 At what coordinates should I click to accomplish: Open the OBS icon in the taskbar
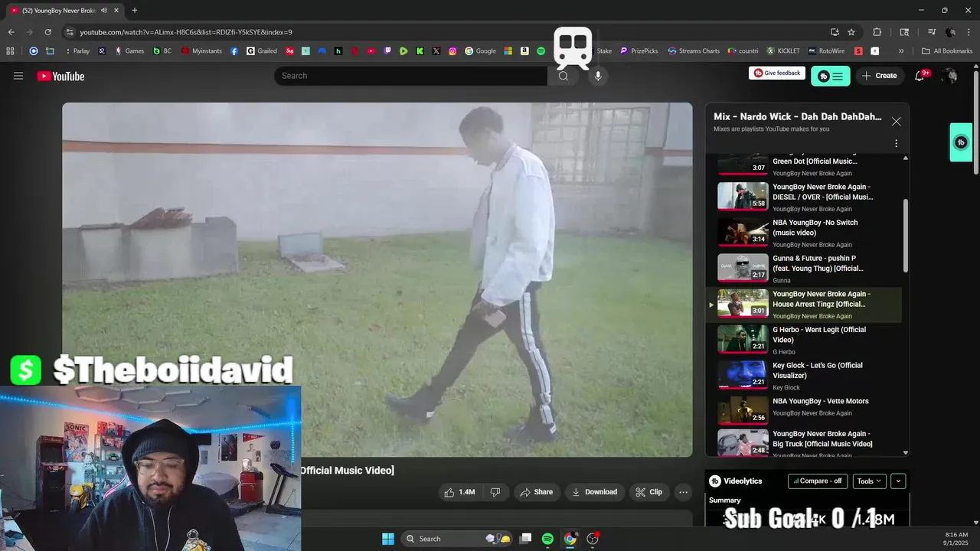click(593, 539)
